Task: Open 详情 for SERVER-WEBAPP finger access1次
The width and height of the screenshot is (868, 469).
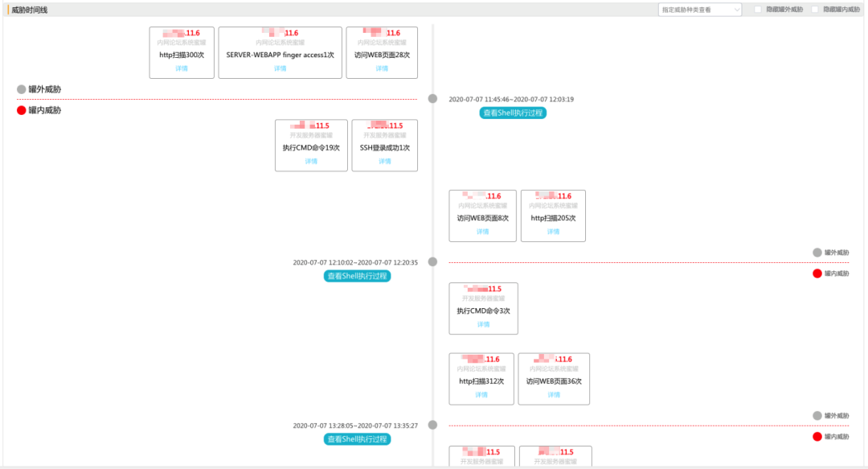Action: (x=280, y=68)
